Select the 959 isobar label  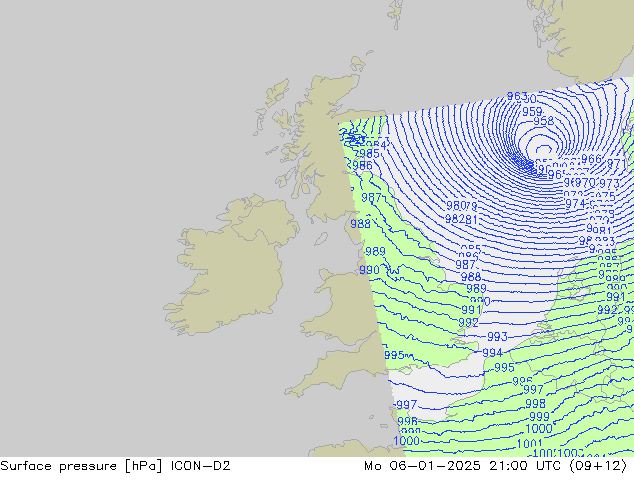point(532,112)
